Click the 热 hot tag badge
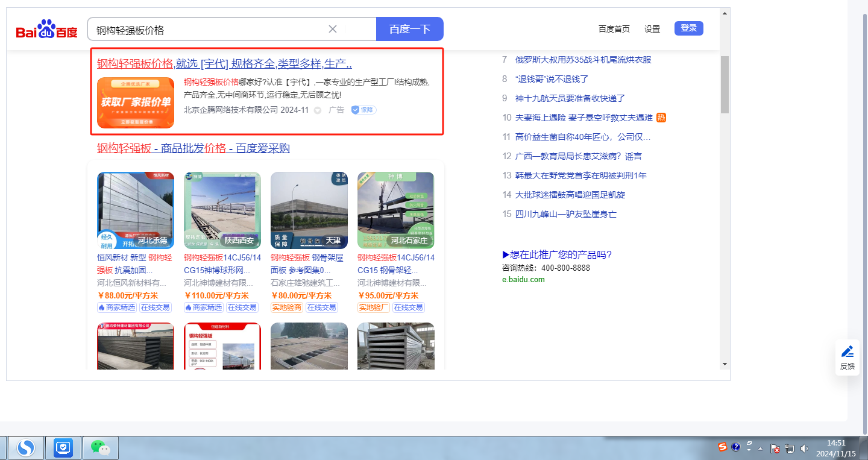 661,118
